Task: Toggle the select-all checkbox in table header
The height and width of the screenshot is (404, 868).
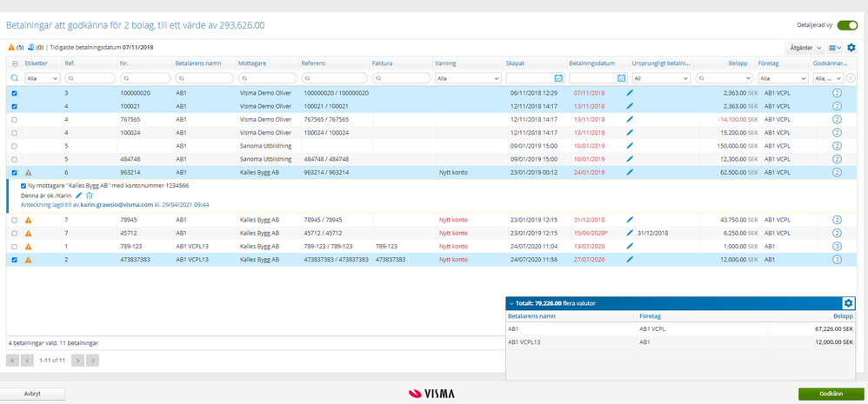Action: pos(15,63)
